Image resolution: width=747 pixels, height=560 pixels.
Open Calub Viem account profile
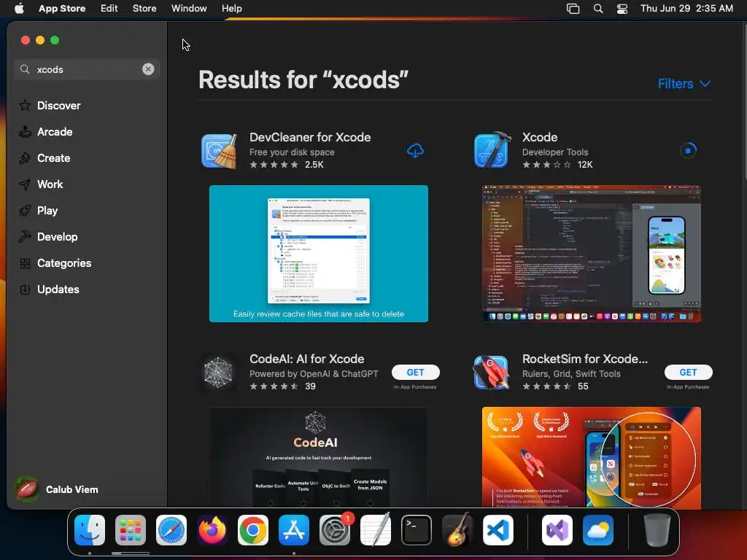click(x=57, y=489)
